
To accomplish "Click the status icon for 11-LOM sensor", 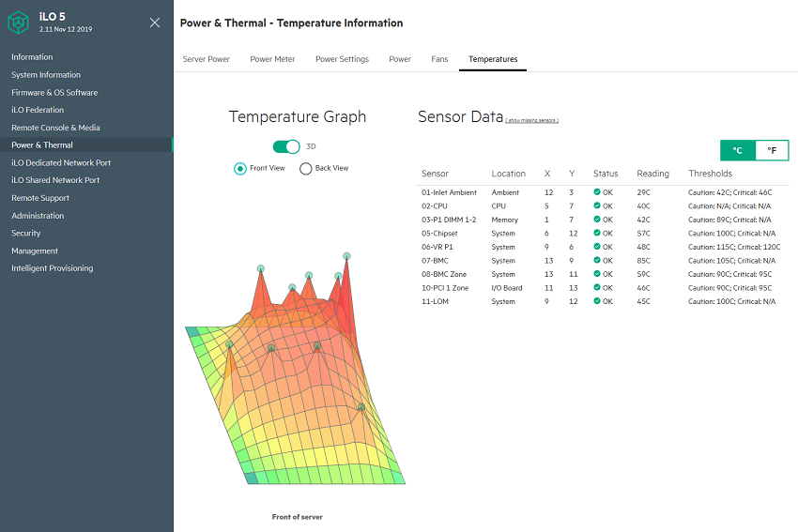I will click(x=597, y=302).
